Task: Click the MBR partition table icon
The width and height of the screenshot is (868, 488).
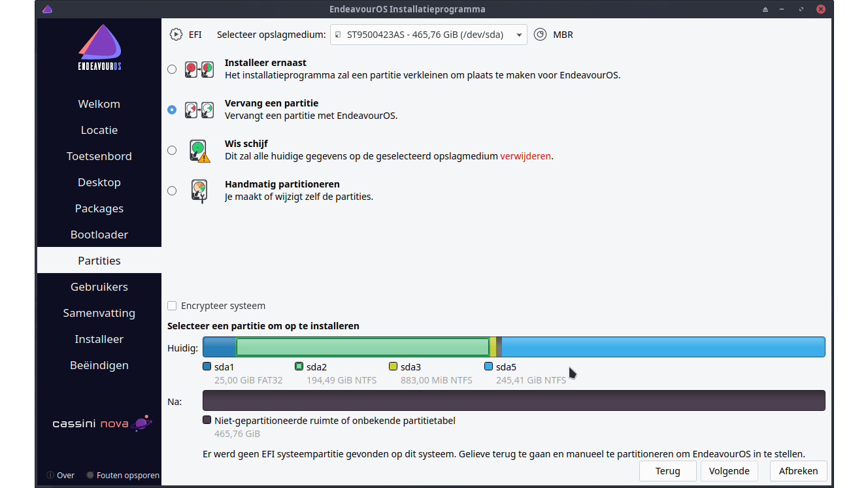Action: click(x=540, y=34)
